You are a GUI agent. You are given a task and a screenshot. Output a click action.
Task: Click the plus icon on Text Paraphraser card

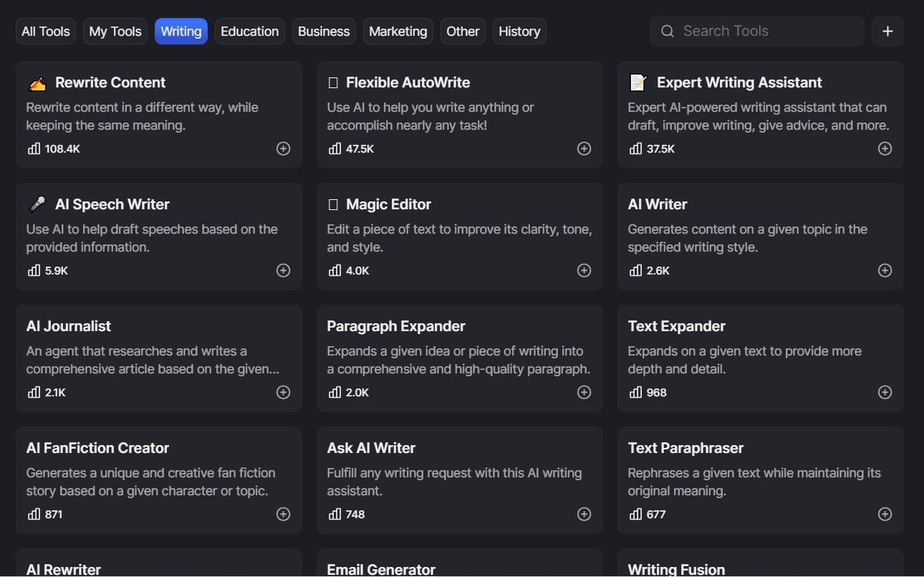pos(885,514)
